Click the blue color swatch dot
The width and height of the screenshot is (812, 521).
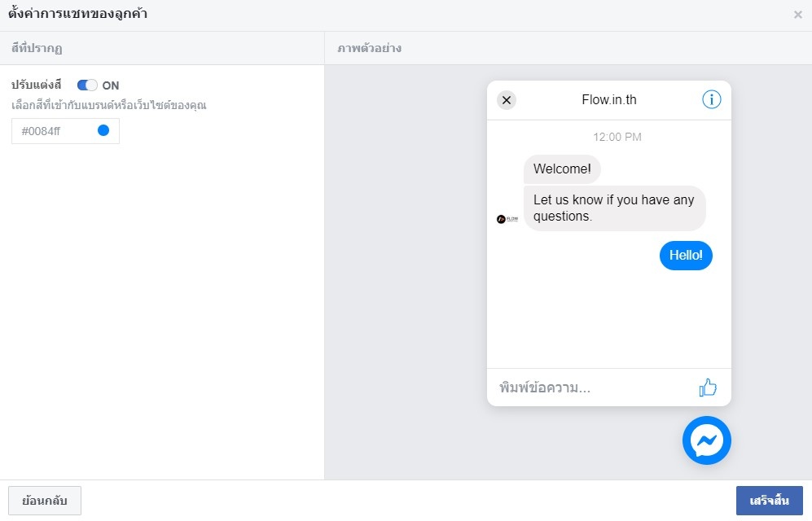tap(103, 130)
